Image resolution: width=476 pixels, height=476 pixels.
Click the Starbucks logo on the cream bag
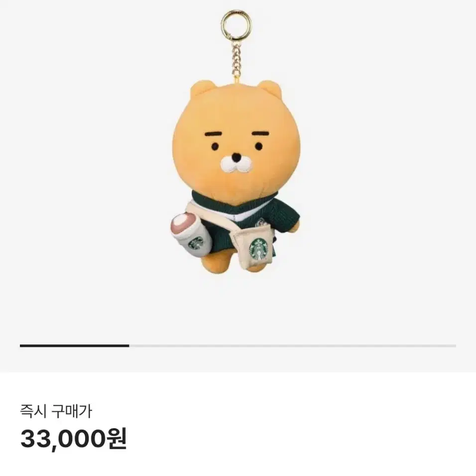point(258,249)
